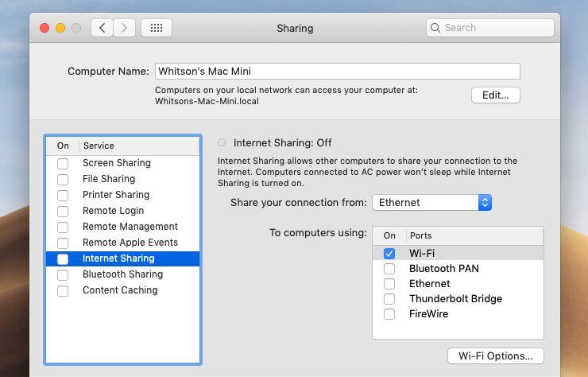Click into the Computer Name field

tap(338, 72)
